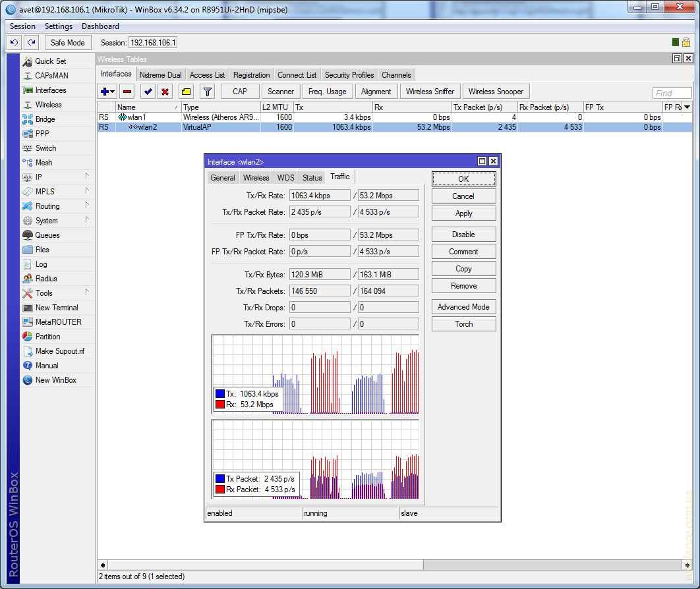Click the Redo arrow icon

[31, 43]
